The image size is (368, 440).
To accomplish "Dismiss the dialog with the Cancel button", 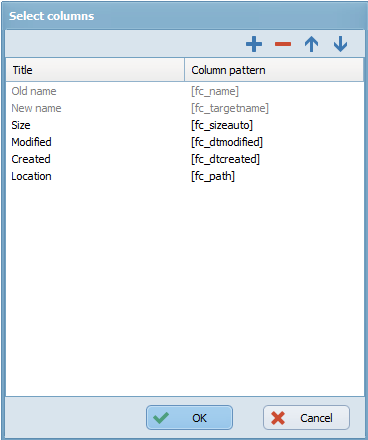I will 306,418.
